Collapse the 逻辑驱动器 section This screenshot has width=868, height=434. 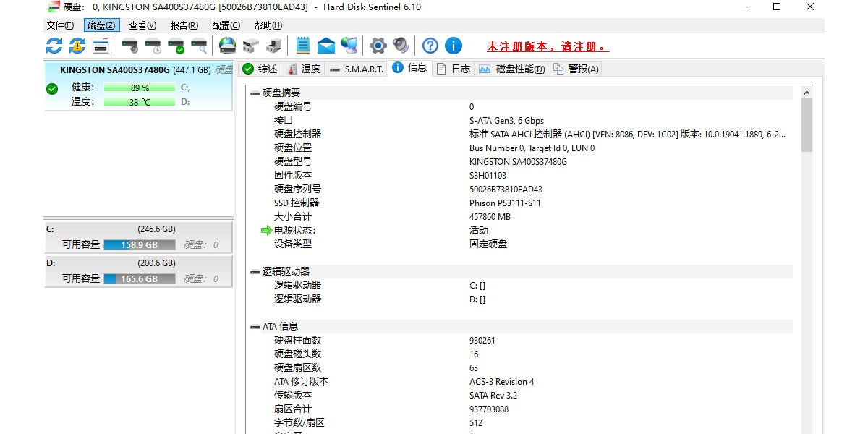pos(255,272)
